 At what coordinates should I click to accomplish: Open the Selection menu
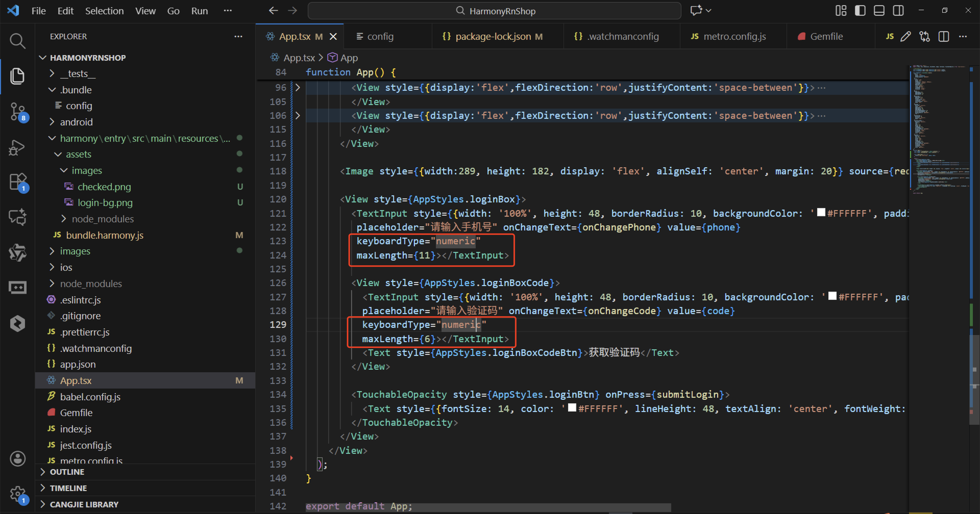pos(104,11)
